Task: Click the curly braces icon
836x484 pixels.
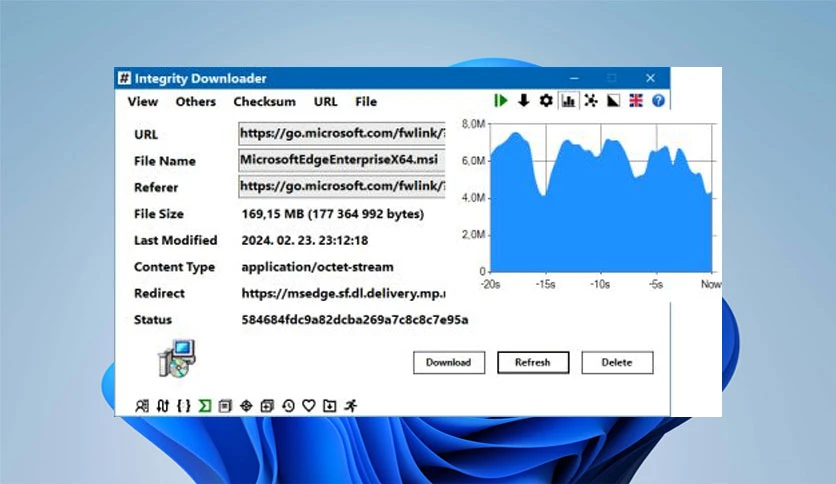Action: 183,406
